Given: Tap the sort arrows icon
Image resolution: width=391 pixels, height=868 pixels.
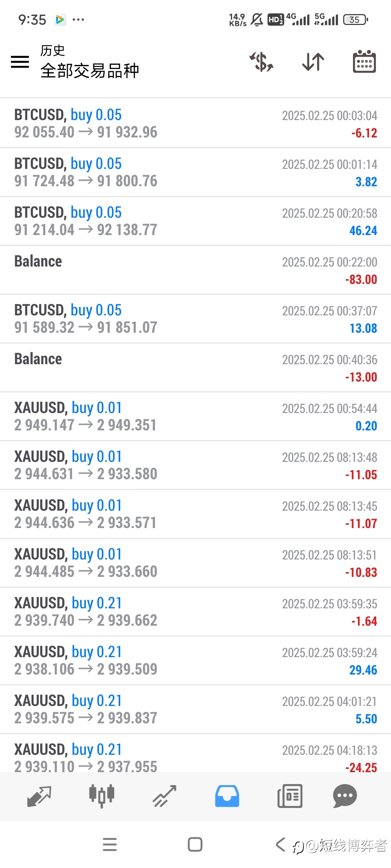Looking at the screenshot, I should pos(313,61).
